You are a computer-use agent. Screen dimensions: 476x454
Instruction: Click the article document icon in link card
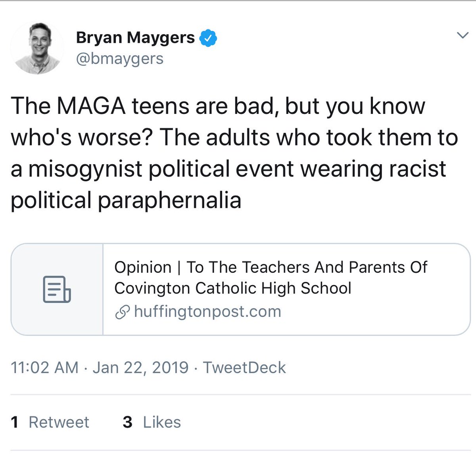(57, 289)
